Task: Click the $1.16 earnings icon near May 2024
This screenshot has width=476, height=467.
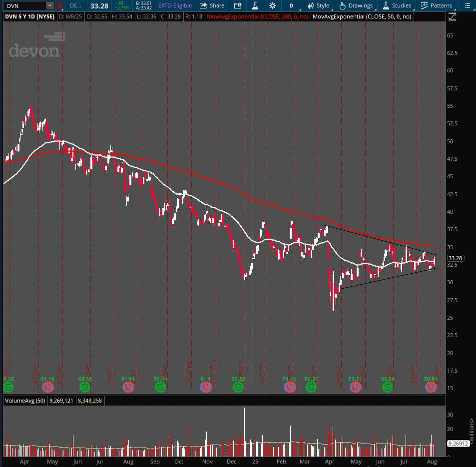Action: 47,387
